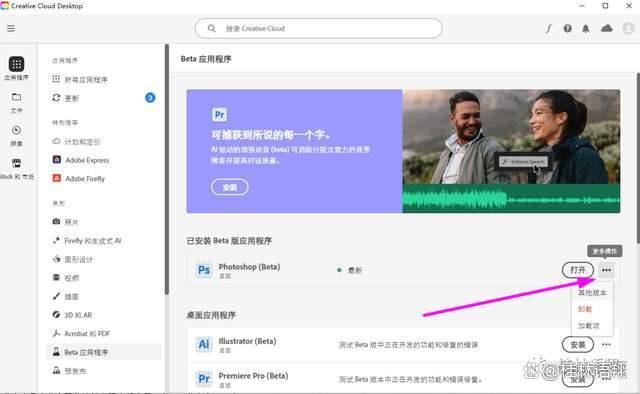
Task: Choose 加载项 from the context menu
Action: click(x=588, y=326)
